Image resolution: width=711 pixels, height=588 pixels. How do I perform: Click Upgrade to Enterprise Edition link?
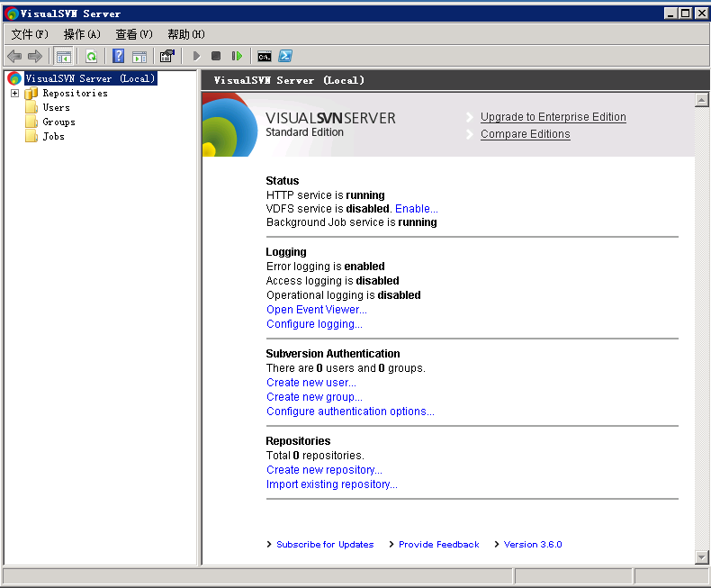point(553,117)
